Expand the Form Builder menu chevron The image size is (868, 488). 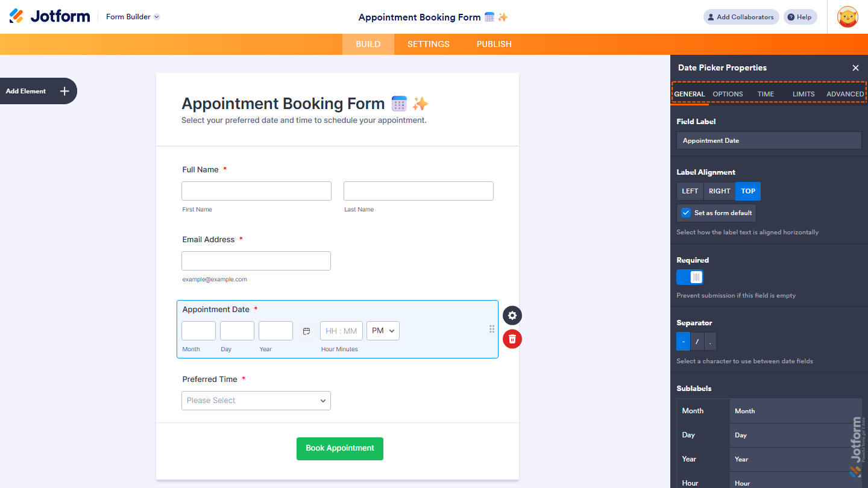coord(157,16)
